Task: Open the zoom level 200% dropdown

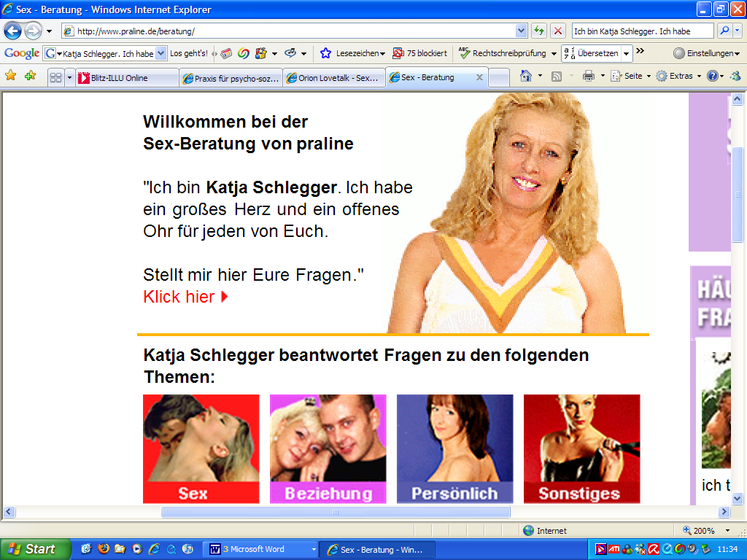Action: tap(708, 530)
